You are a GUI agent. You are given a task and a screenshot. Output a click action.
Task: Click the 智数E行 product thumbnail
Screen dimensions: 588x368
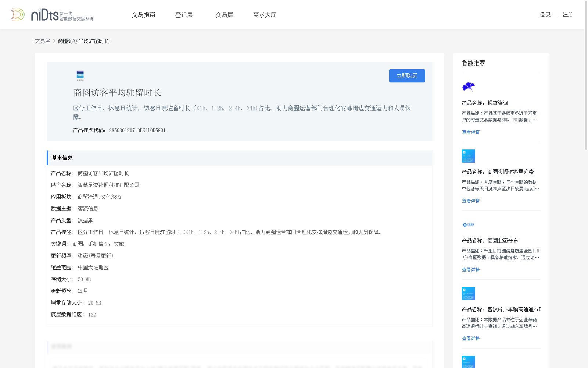click(x=469, y=294)
